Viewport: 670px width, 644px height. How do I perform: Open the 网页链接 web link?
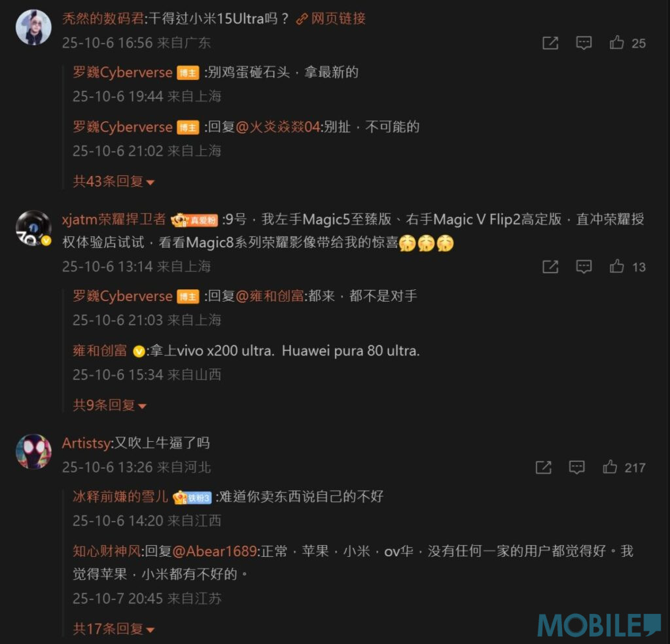point(331,19)
